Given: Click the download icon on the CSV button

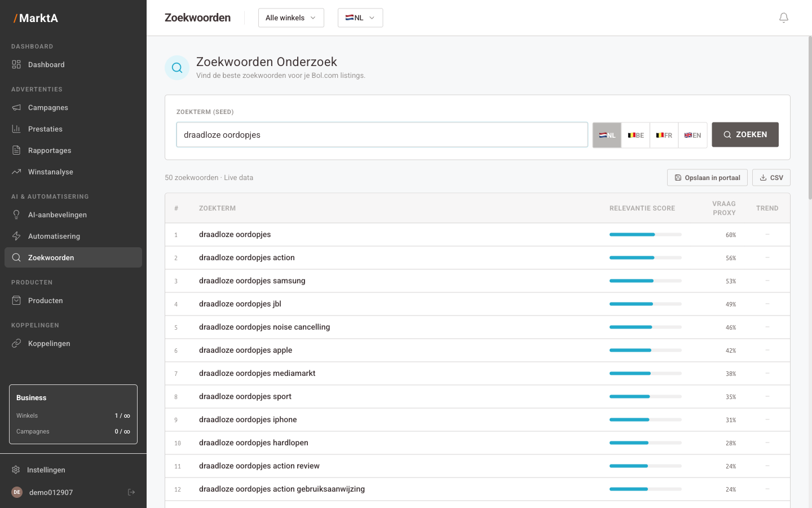Looking at the screenshot, I should tap(763, 177).
